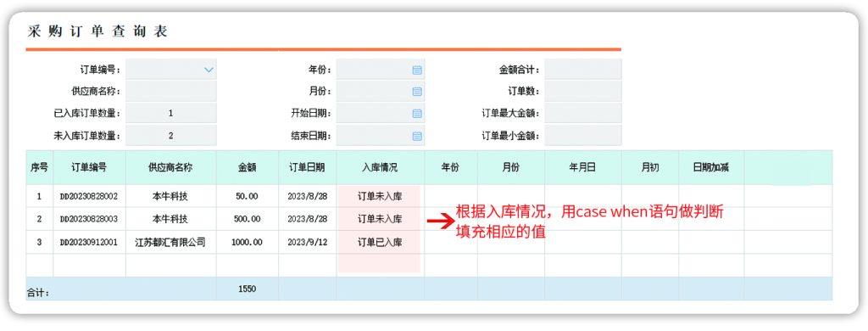The image size is (868, 331).
Task: Click the 供应商名称 filter input field
Action: (x=171, y=92)
